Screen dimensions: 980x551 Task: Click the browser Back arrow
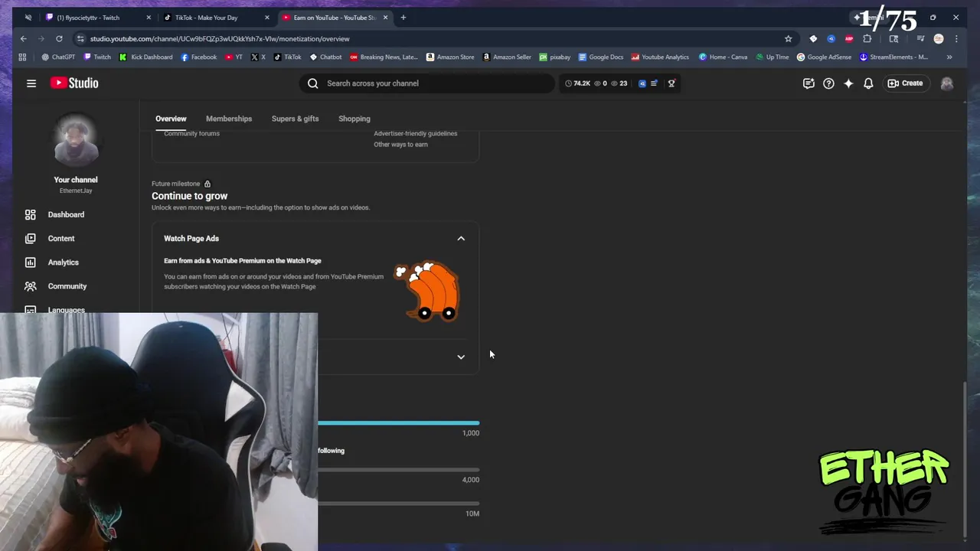tap(24, 38)
